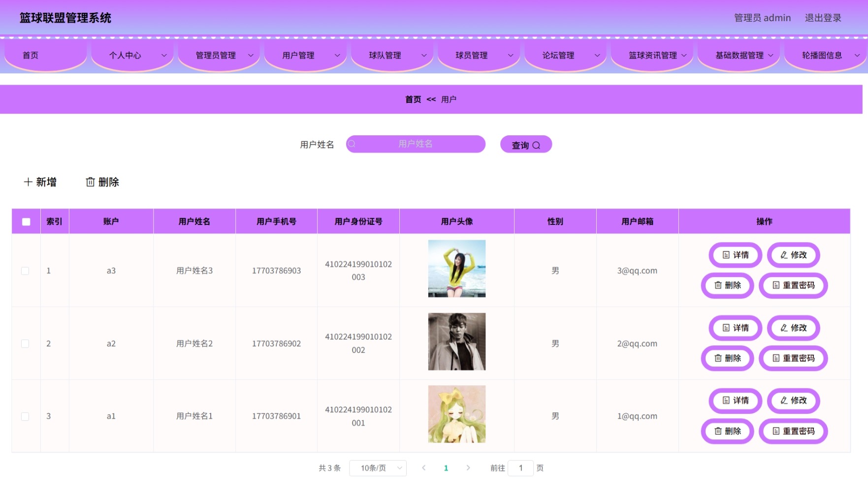Check the checkbox for row a3
Viewport: 868px width, 493px height.
(25, 271)
